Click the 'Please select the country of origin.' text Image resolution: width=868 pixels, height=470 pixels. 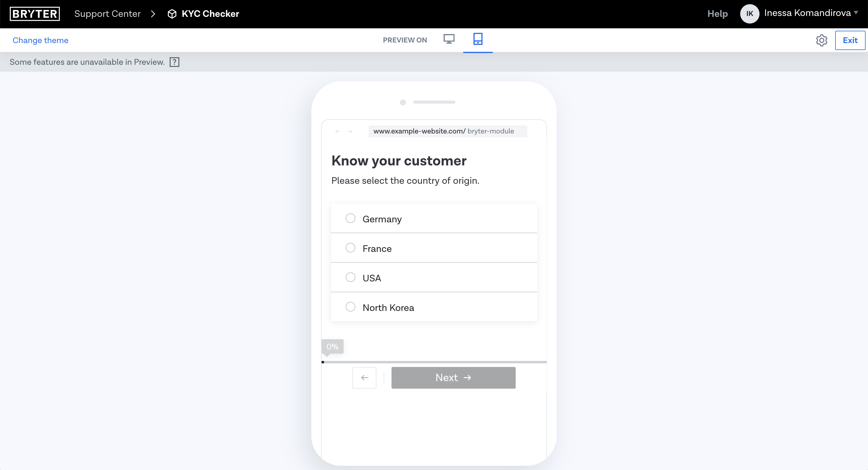[405, 181]
